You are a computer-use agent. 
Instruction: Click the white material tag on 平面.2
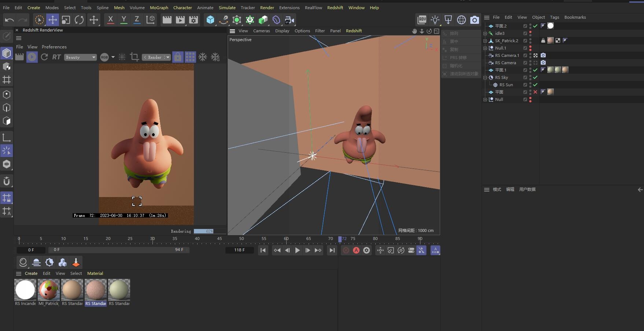(x=551, y=26)
